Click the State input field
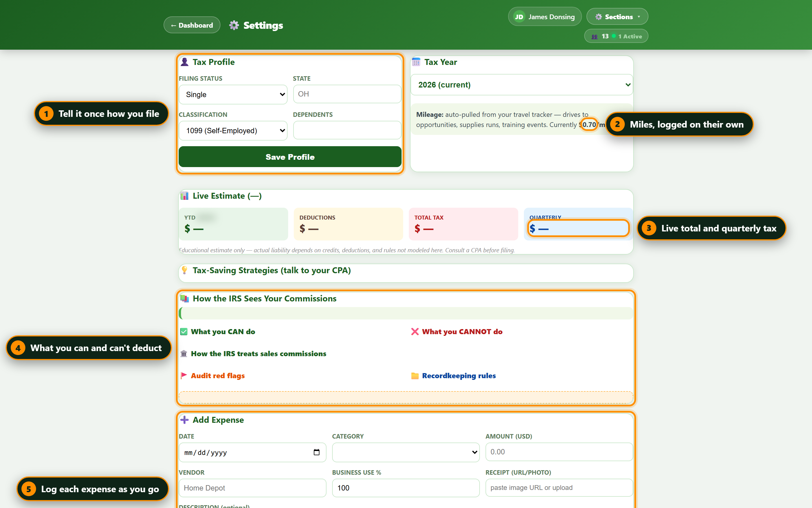The height and width of the screenshot is (508, 812). click(x=347, y=94)
